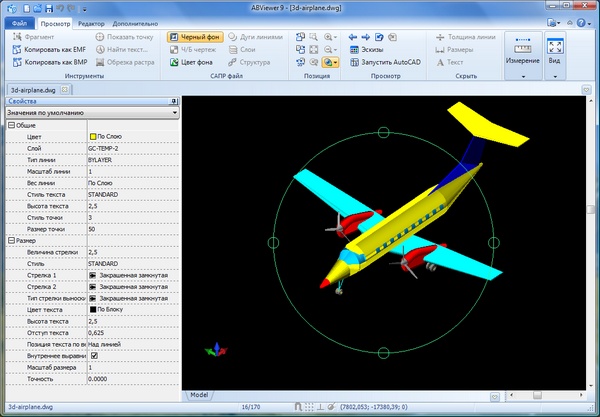Open the Значения по умолчанию dropdown
Screen dimensions: 600x417
coord(175,113)
